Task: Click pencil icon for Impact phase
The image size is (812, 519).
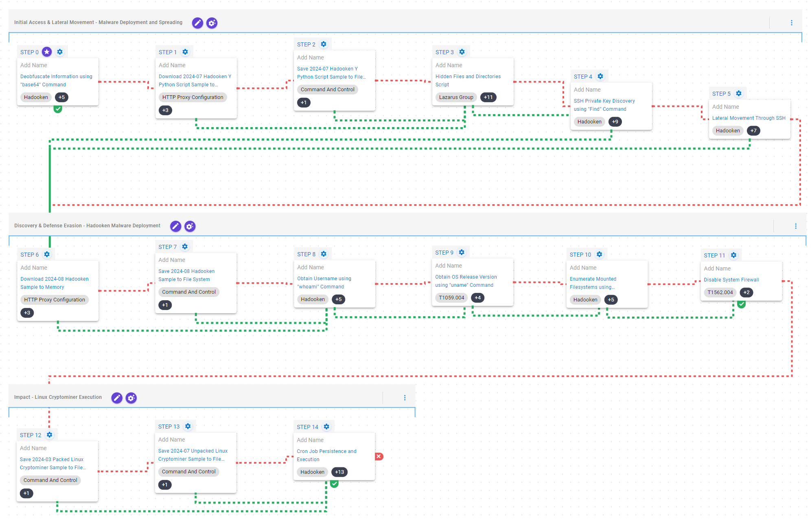Action: [x=117, y=398]
